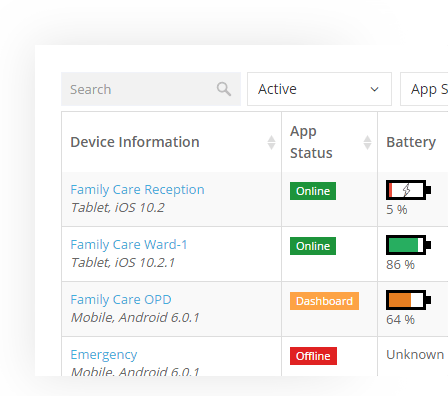The image size is (448, 396).
Task: Select the '5 %' battery text
Action: [x=397, y=210]
